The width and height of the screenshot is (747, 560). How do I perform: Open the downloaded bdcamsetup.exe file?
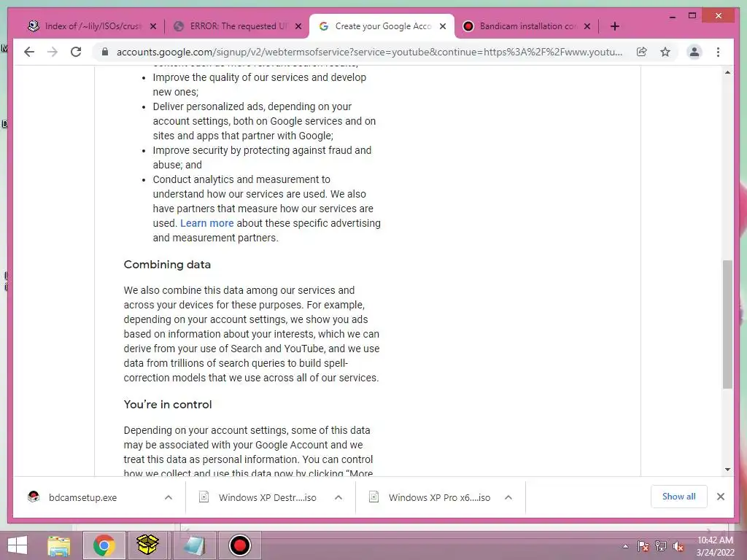[x=82, y=497]
